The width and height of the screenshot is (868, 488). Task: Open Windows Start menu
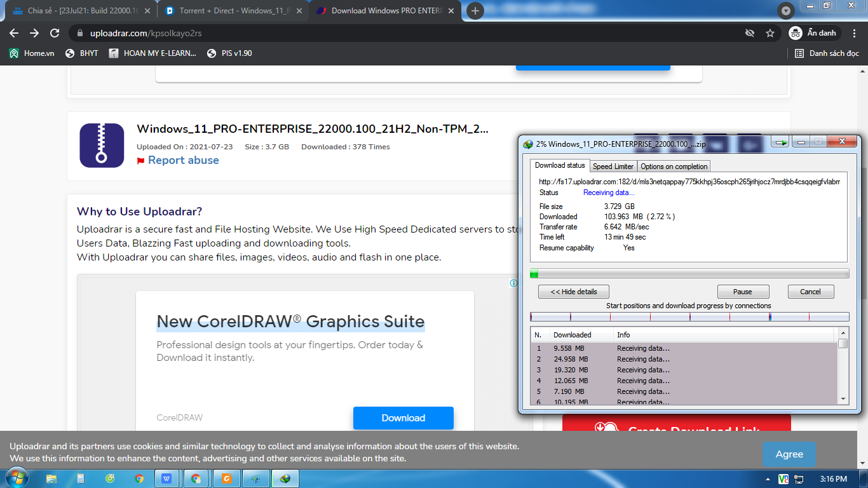(x=16, y=478)
